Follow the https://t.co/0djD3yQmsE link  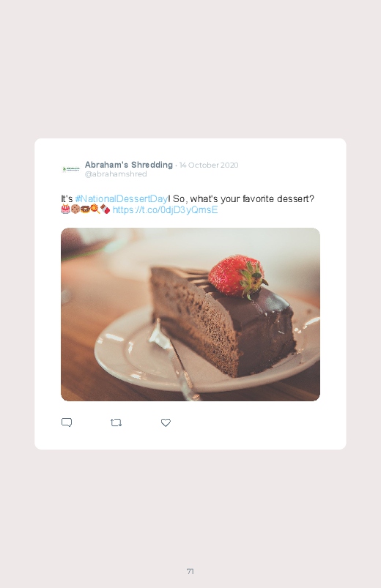point(165,209)
